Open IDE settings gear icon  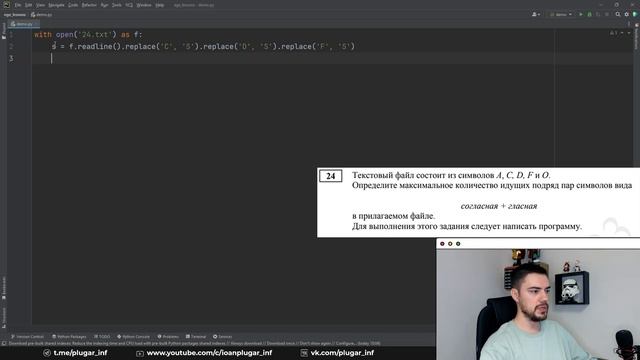pyautogui.click(x=627, y=14)
